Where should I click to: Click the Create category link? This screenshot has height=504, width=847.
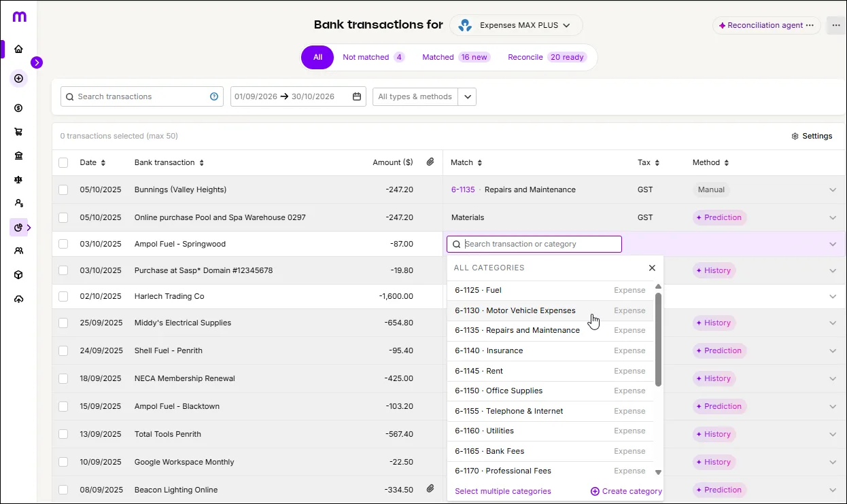click(x=625, y=490)
